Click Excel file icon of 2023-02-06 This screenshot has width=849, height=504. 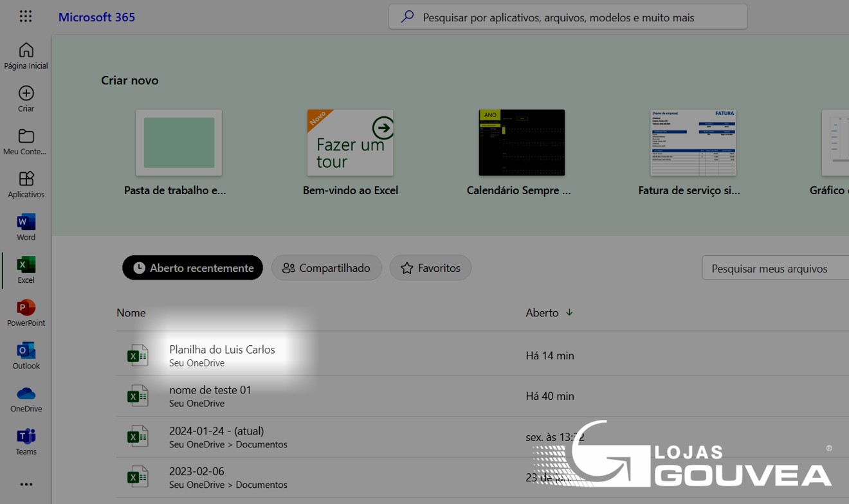point(138,477)
